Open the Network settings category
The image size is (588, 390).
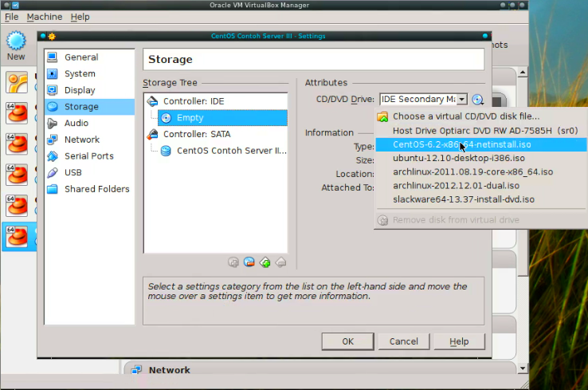89,140
